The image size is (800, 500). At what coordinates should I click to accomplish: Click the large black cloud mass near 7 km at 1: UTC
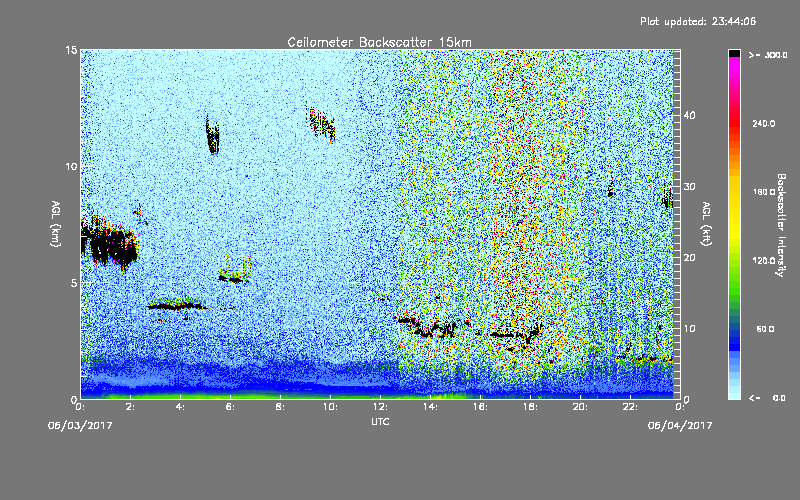[x=110, y=244]
